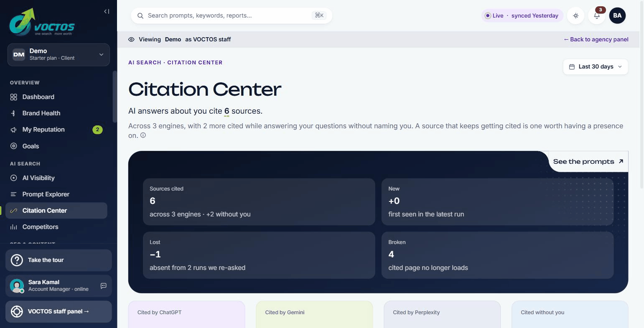
Task: Click the sidebar scrollbar
Action: tap(115, 97)
